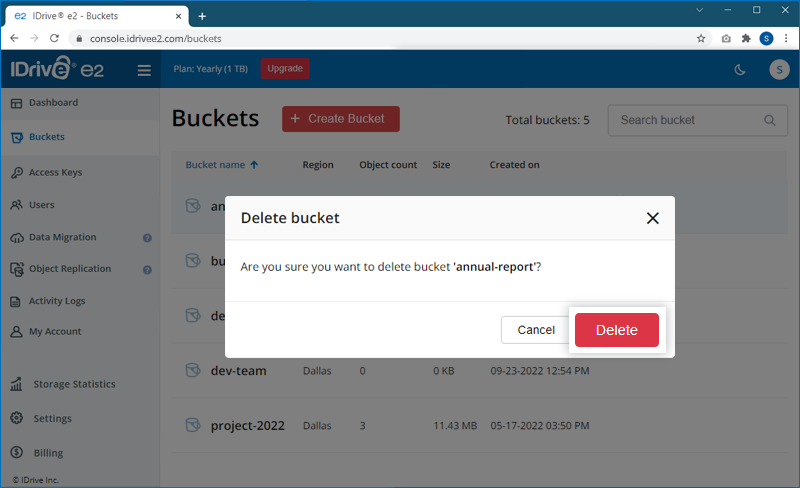
Task: Toggle the hamburger sidebar menu
Action: pyautogui.click(x=144, y=70)
